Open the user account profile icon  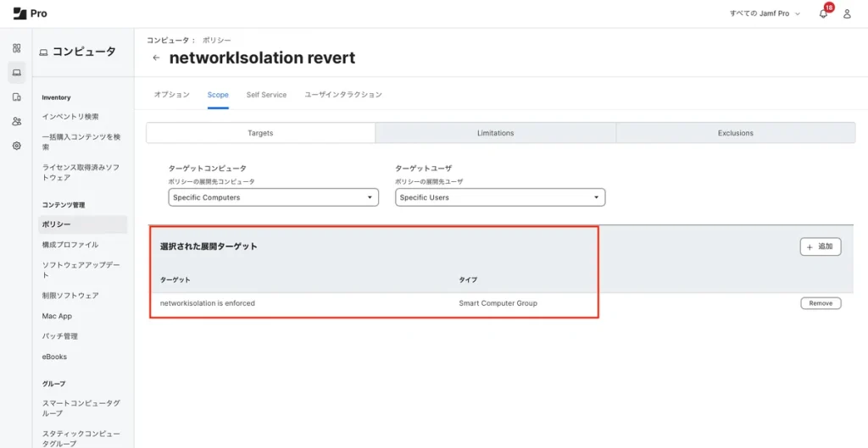pos(847,14)
